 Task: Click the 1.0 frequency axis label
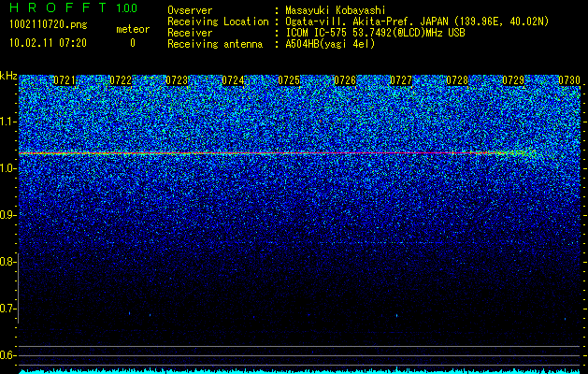click(7, 169)
